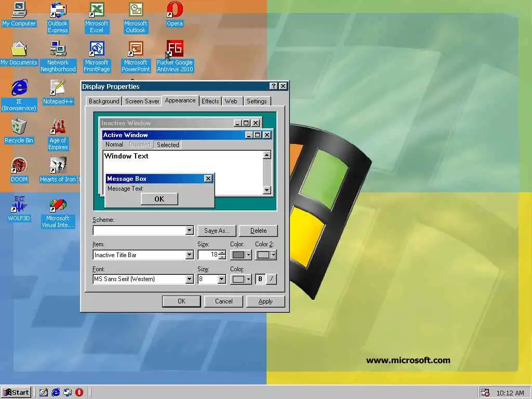Click the Normal menu item in preview
532x399 pixels.
point(114,144)
